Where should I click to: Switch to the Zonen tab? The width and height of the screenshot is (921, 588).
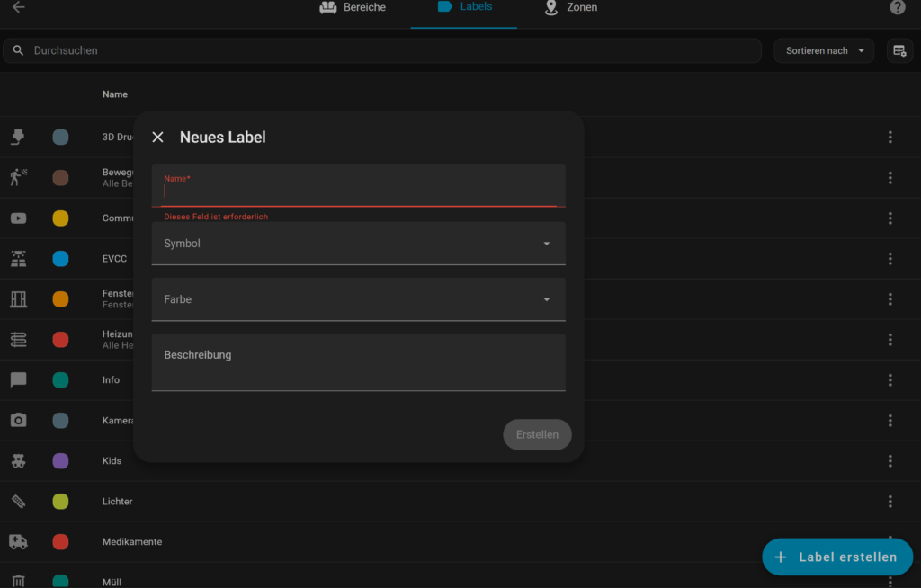[571, 7]
